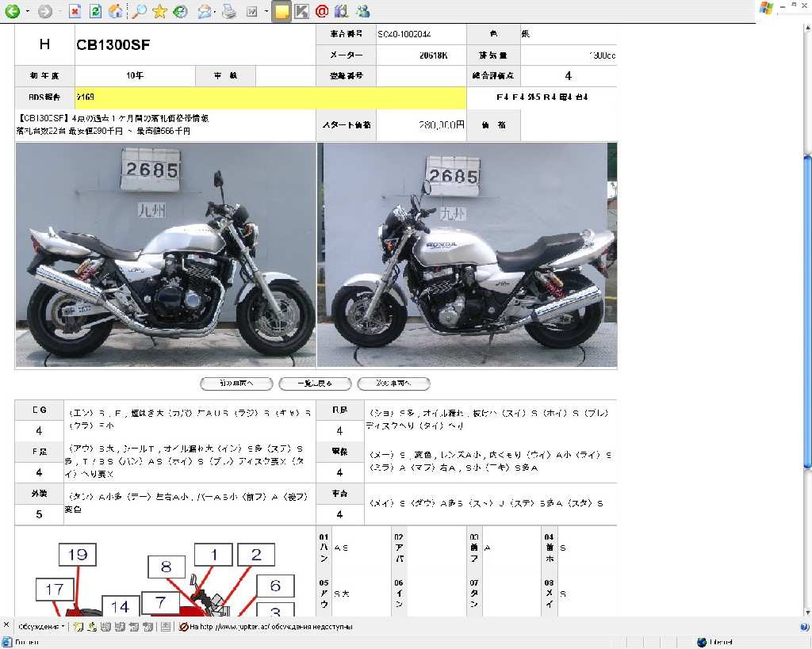812x649 pixels.
Task: Open the Back button history dropdown arrow
Action: 28,11
